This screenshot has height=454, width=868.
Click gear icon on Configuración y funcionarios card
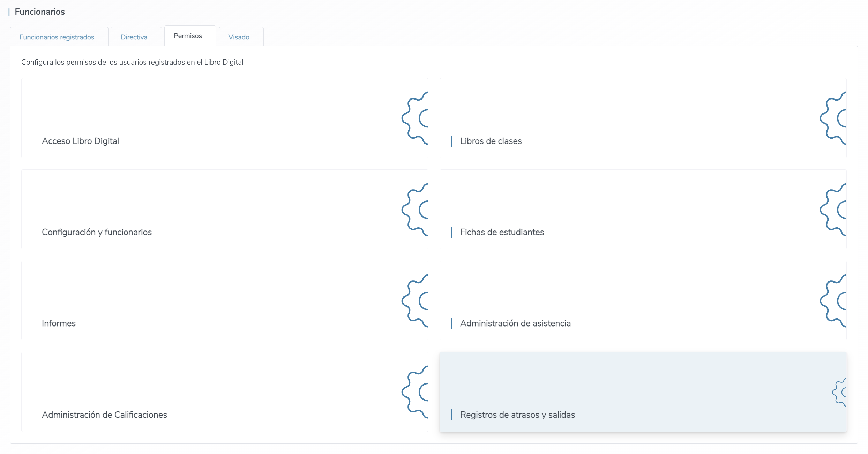tap(416, 210)
